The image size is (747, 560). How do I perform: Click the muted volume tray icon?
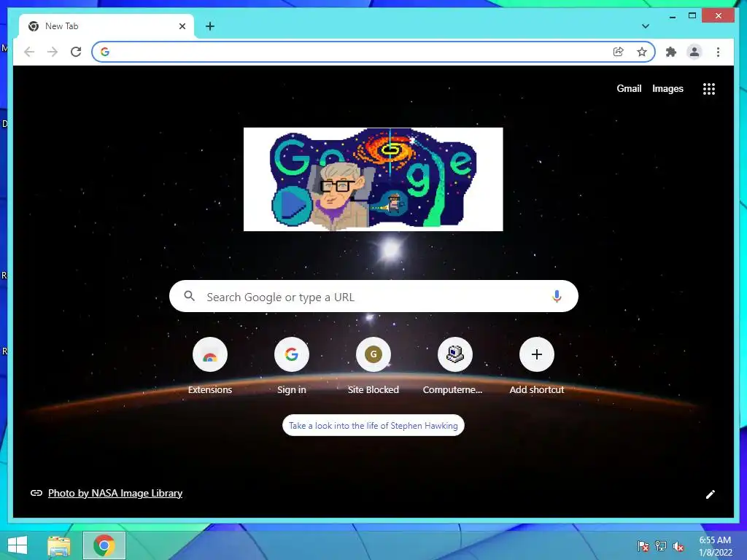point(678,546)
